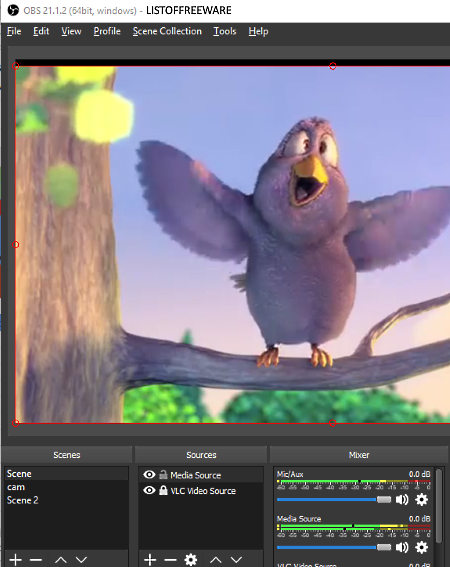
Task: Click the Sources panel header
Action: tap(201, 455)
